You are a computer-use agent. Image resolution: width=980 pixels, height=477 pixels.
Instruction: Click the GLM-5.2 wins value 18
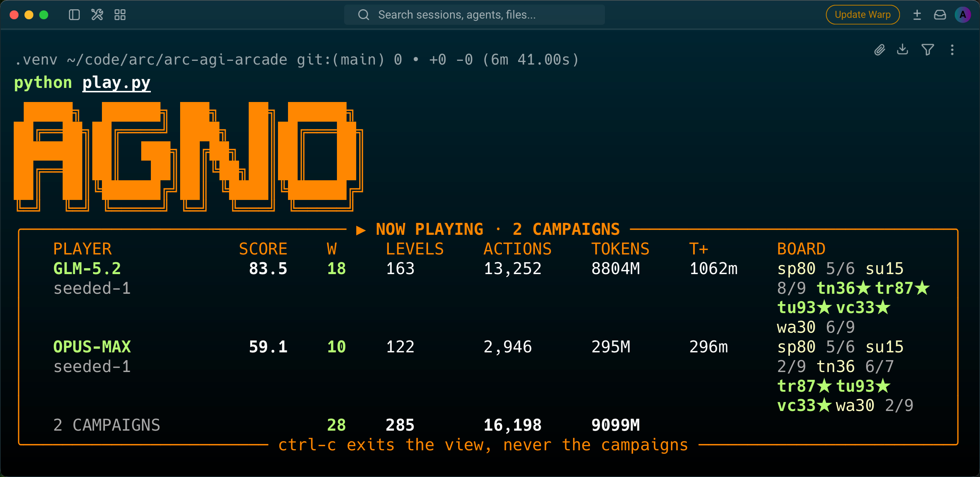[336, 269]
